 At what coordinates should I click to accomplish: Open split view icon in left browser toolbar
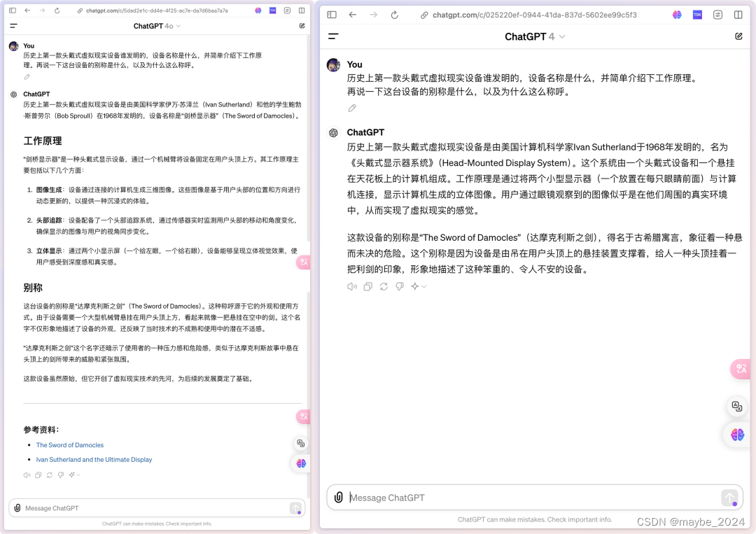click(x=302, y=10)
